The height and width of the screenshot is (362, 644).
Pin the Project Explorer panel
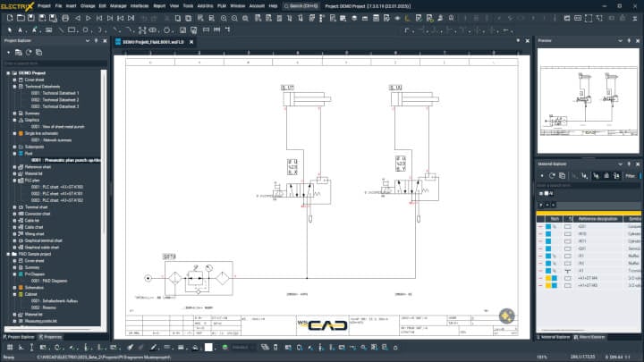pyautogui.click(x=95, y=41)
